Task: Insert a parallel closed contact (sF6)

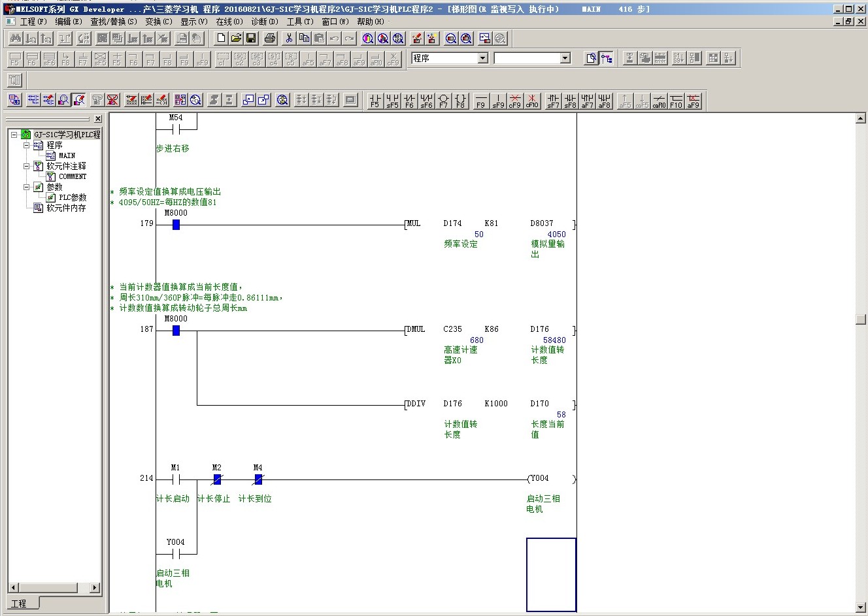Action: [426, 100]
